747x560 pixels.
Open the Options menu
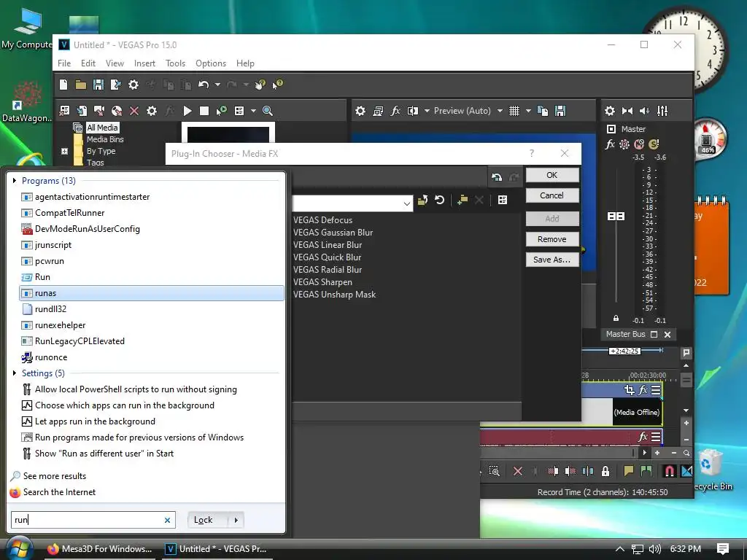click(211, 63)
